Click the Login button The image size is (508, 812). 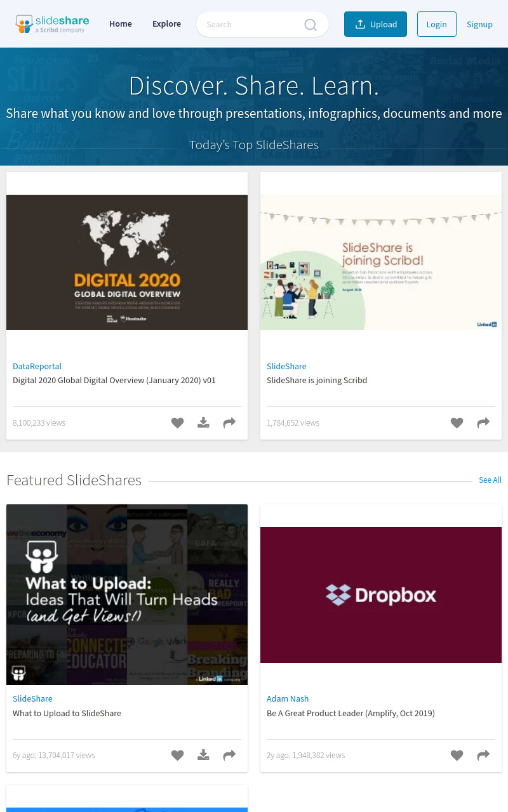tap(436, 24)
